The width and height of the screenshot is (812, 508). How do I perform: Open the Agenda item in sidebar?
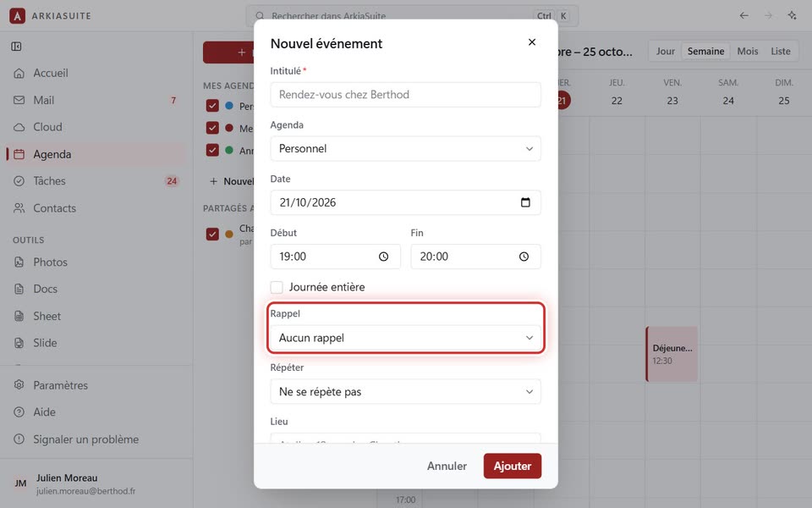[96, 154]
